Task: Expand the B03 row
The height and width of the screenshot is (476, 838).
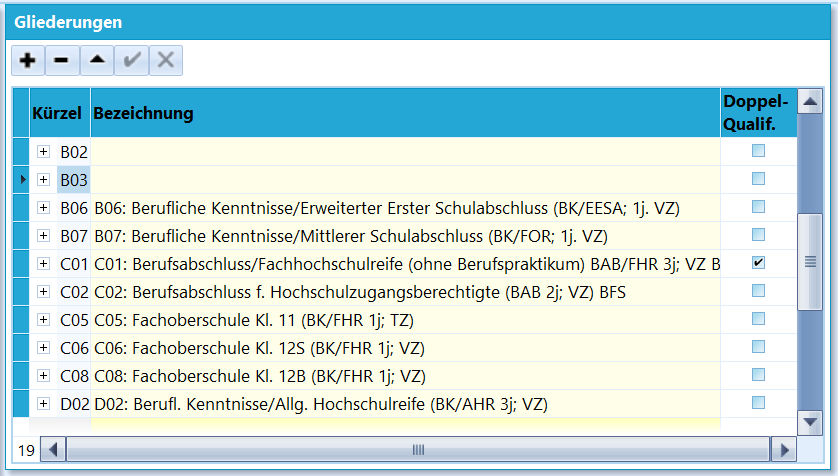Action: click(x=43, y=180)
